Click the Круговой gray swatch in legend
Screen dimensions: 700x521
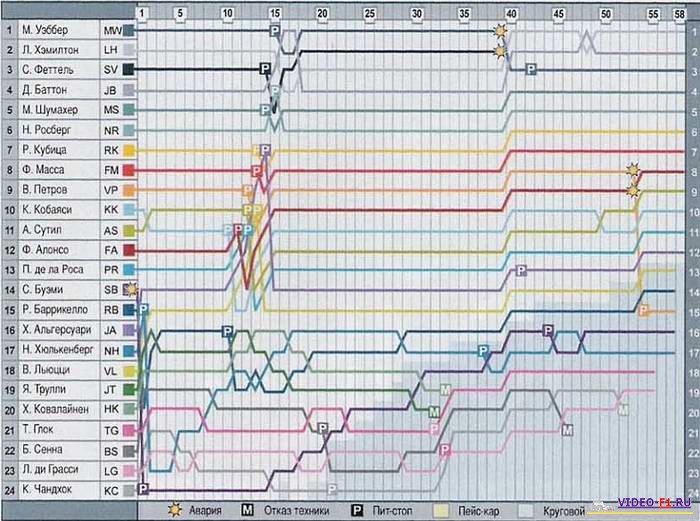(x=528, y=509)
